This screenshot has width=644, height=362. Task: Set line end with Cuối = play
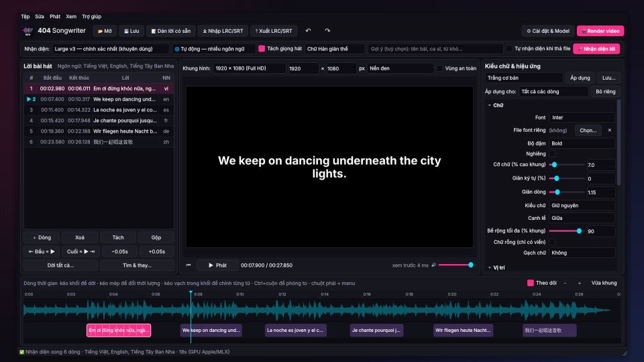(x=80, y=251)
